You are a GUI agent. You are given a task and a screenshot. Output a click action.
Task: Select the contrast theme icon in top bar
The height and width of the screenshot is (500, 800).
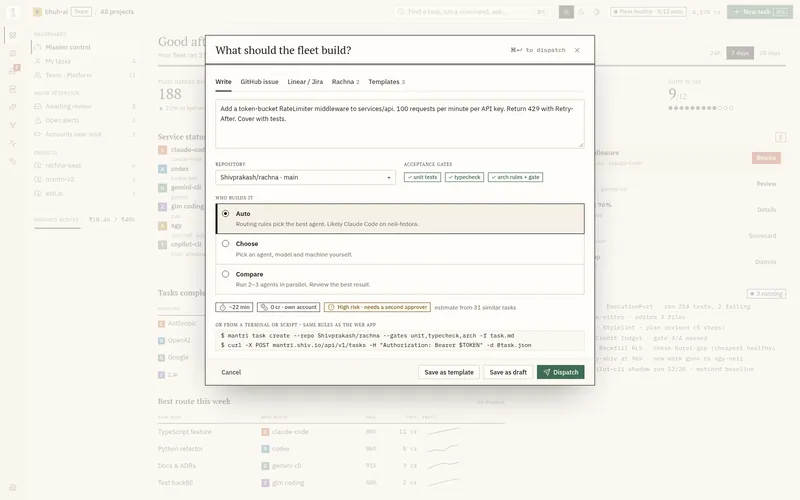(596, 12)
